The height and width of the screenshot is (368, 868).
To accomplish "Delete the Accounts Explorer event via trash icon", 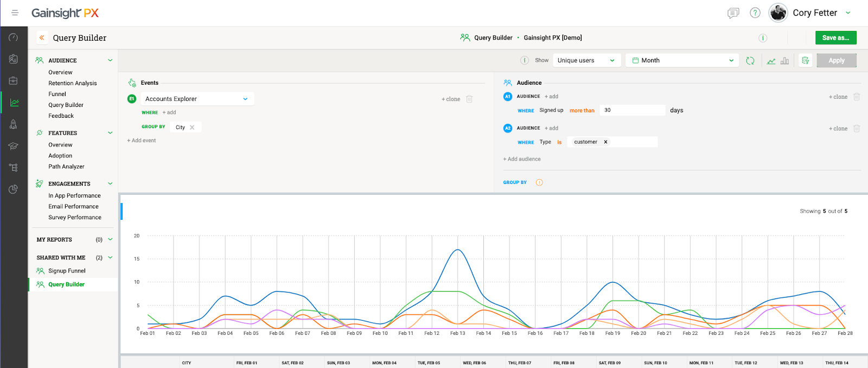I will coord(469,99).
